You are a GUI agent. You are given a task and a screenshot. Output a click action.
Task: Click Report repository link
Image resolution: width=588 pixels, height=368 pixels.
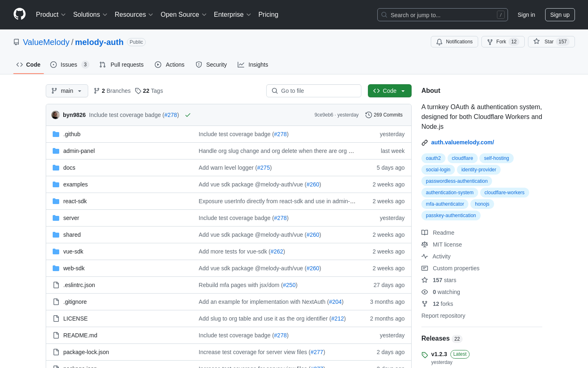coord(443,316)
